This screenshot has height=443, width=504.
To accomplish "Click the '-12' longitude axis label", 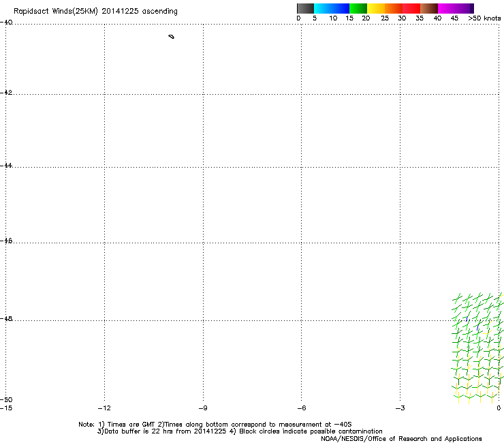I will tap(104, 408).
